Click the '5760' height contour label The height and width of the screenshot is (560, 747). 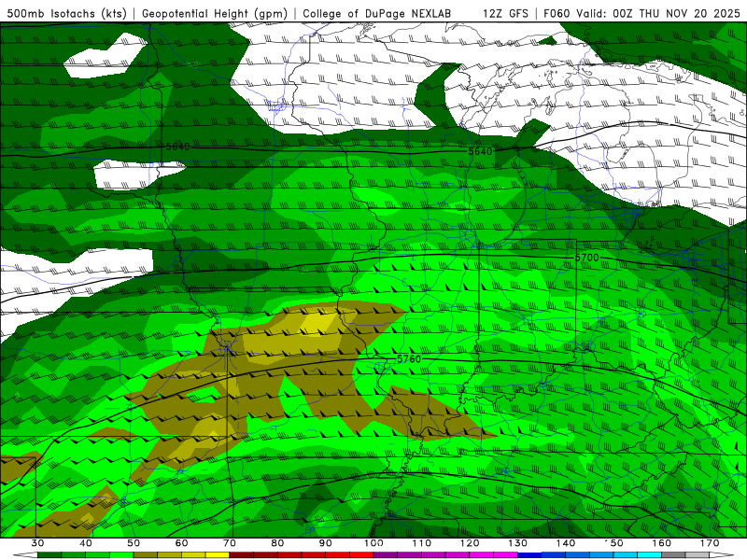point(409,359)
